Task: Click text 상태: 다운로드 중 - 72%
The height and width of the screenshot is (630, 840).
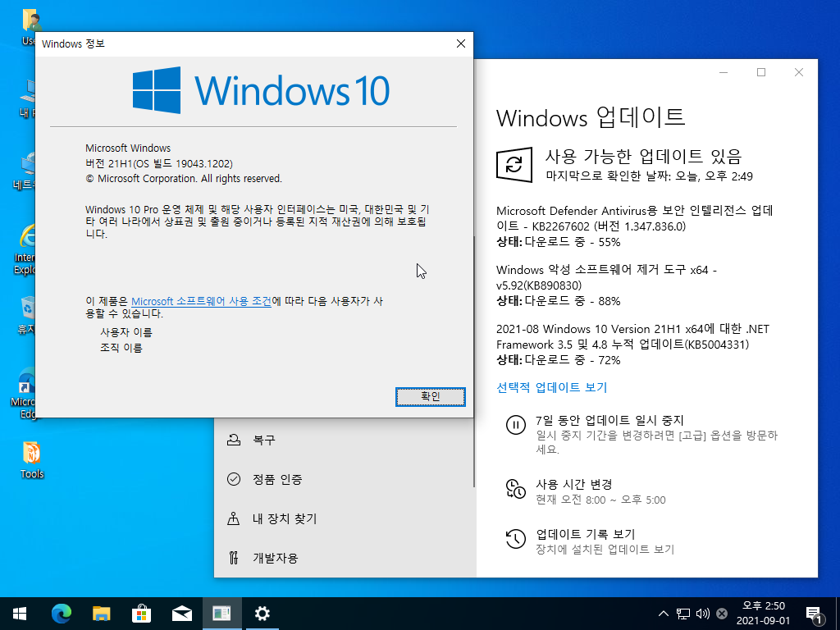Action: pyautogui.click(x=558, y=359)
